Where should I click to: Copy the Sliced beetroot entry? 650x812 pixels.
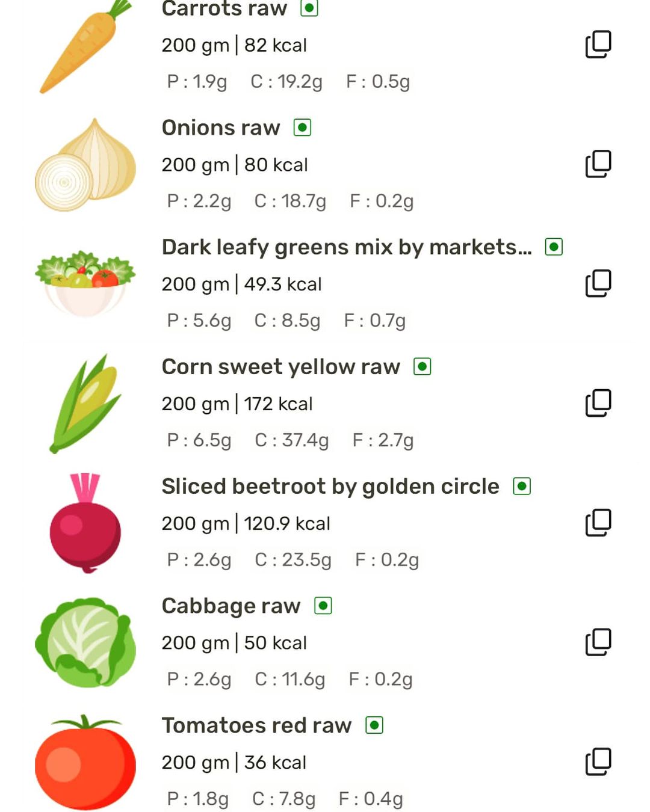coord(598,523)
